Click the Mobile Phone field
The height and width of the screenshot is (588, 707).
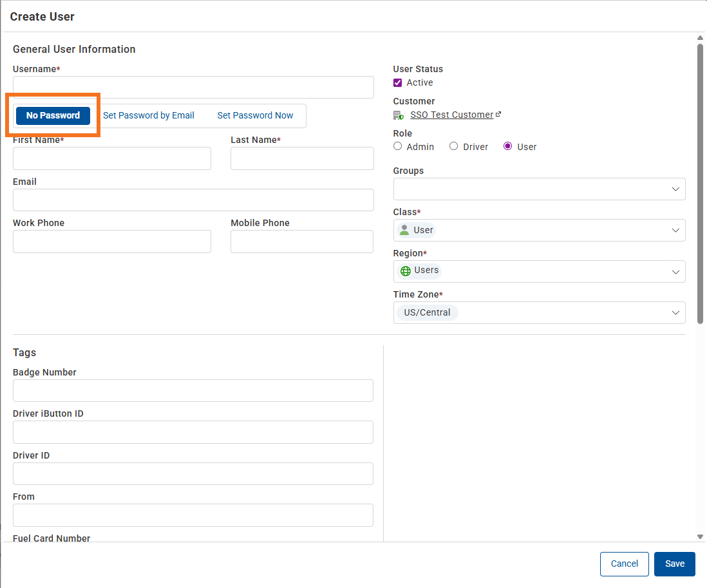pos(302,242)
